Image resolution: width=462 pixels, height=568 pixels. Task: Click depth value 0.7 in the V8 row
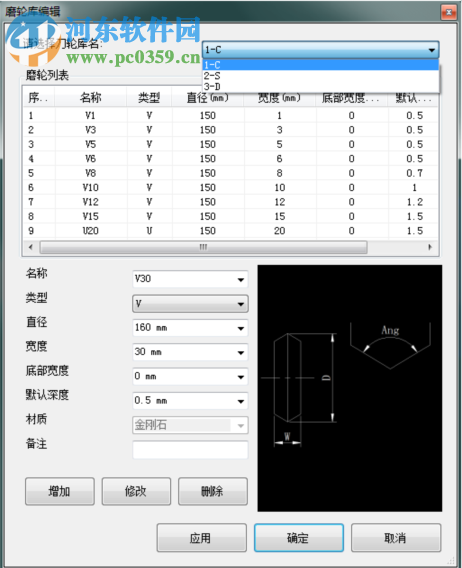[414, 173]
